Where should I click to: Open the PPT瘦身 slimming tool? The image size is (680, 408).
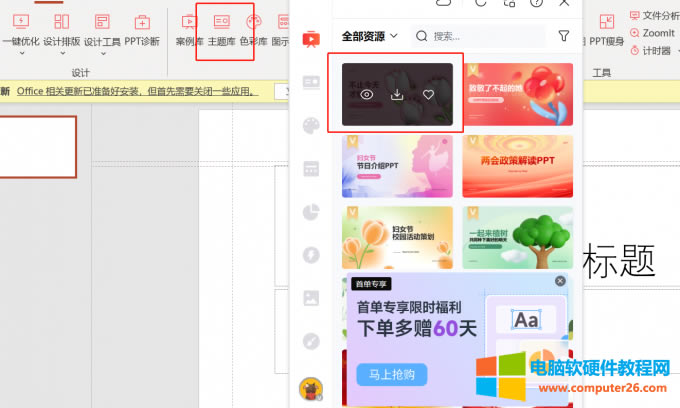pyautogui.click(x=606, y=29)
